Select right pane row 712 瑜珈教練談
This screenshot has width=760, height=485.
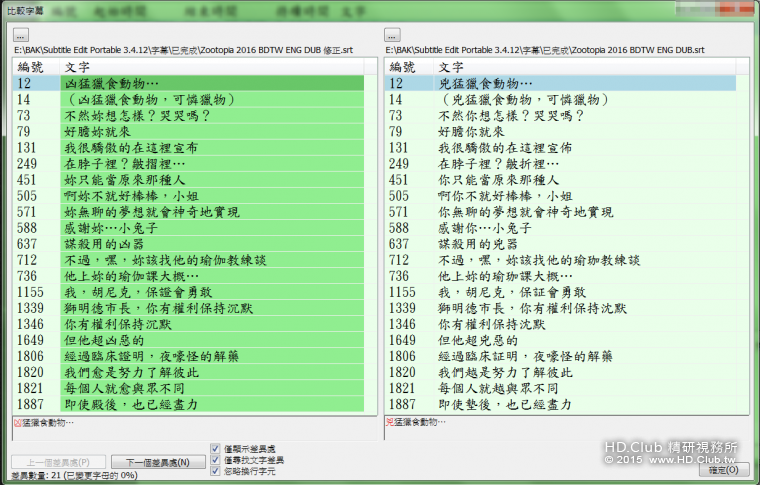561,260
